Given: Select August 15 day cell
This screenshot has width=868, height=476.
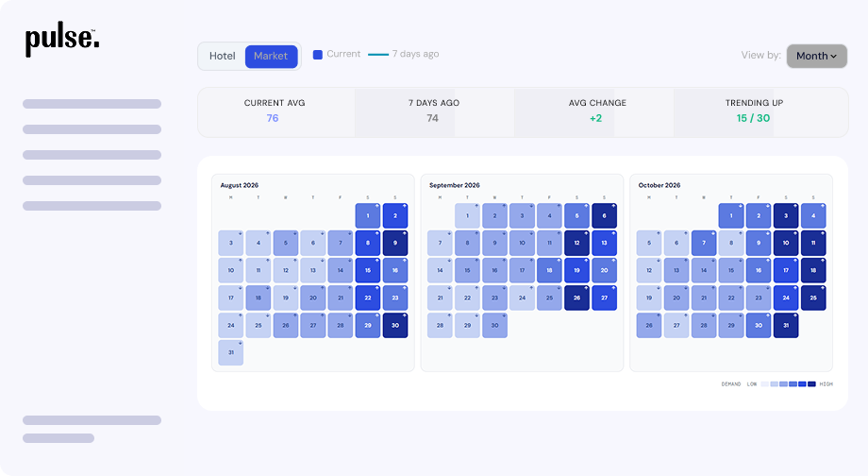Looking at the screenshot, I should pyautogui.click(x=368, y=270).
